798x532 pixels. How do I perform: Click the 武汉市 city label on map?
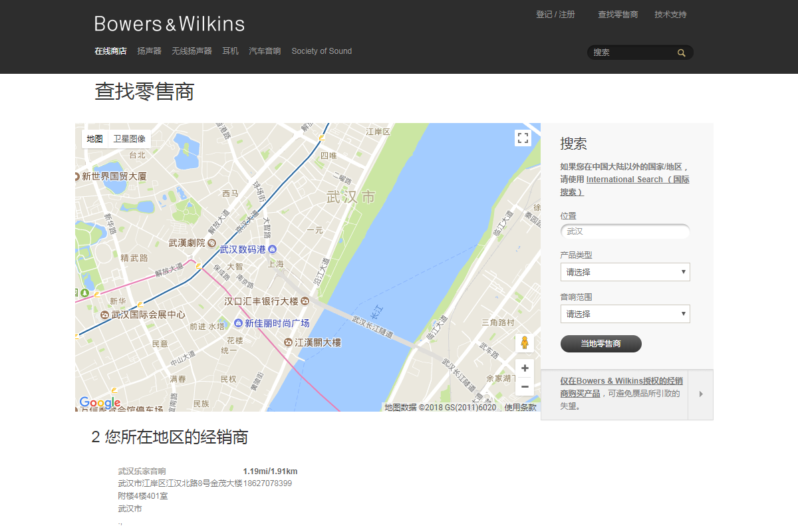(x=351, y=197)
